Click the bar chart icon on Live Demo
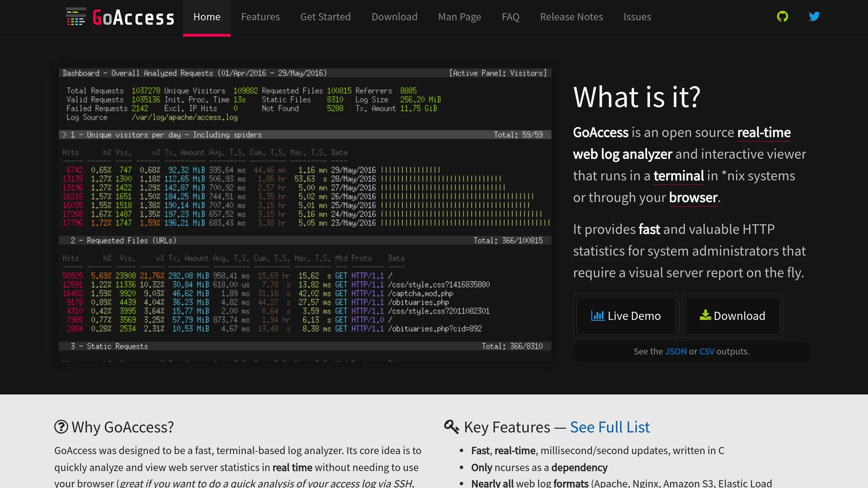The width and height of the screenshot is (868, 488). coord(598,316)
